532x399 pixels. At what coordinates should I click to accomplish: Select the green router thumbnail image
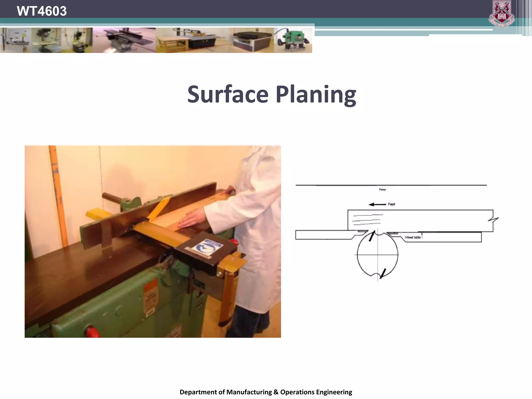click(293, 40)
